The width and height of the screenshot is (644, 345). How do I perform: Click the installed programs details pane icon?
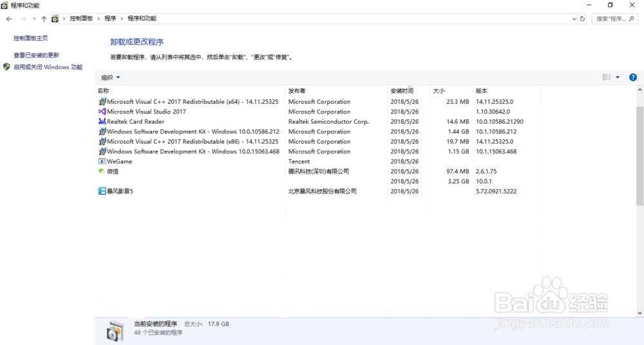pos(115,331)
